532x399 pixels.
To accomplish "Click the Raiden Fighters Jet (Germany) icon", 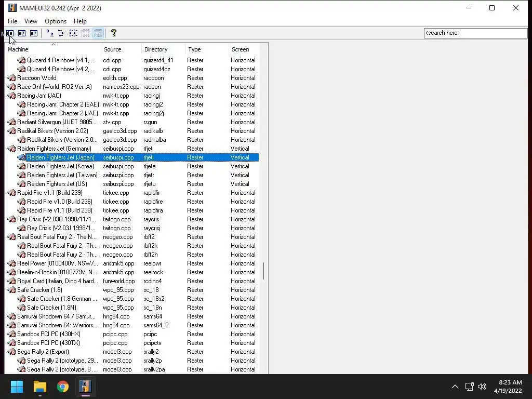I will (x=11, y=149).
